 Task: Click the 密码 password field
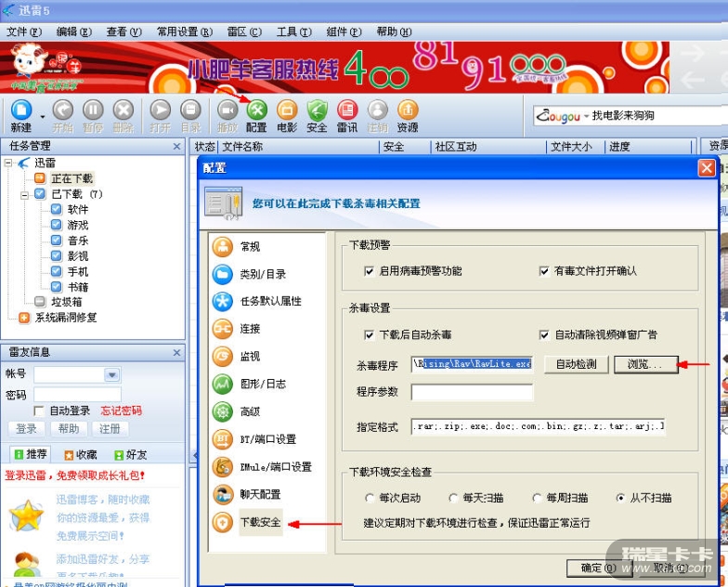point(78,395)
